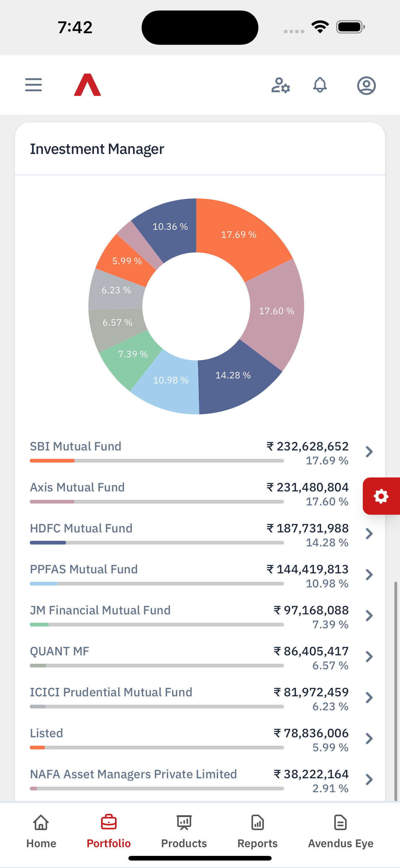Expand Listed row chevron
The height and width of the screenshot is (868, 400).
pos(369,739)
